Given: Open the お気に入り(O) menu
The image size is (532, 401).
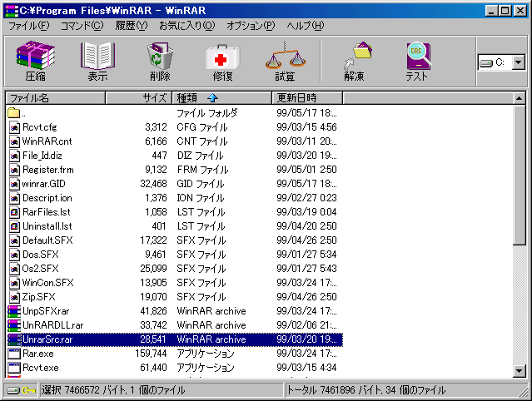Looking at the screenshot, I should 187,26.
